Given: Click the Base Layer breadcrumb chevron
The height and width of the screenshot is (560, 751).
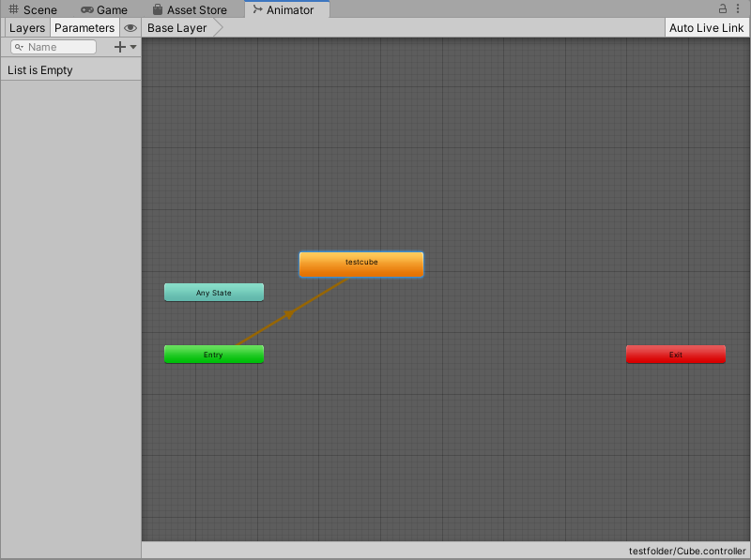Looking at the screenshot, I should click(x=218, y=27).
